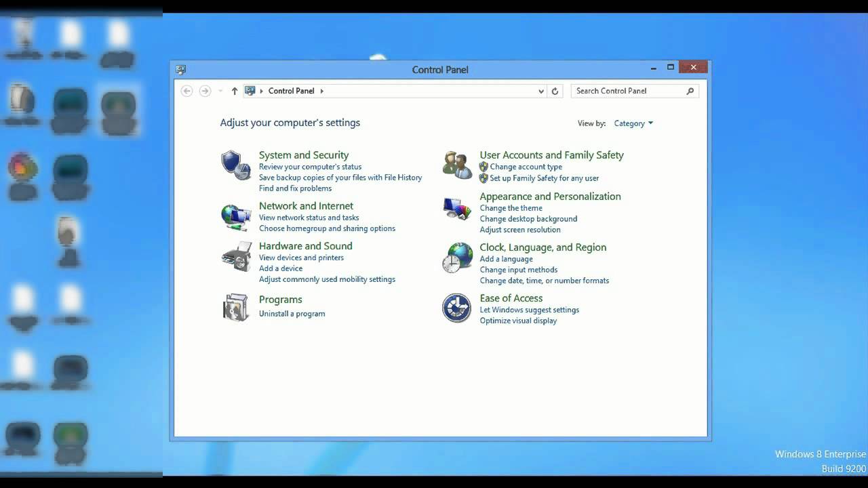Image resolution: width=868 pixels, height=488 pixels.
Task: Open recent locations dropdown arrow
Action: point(220,91)
